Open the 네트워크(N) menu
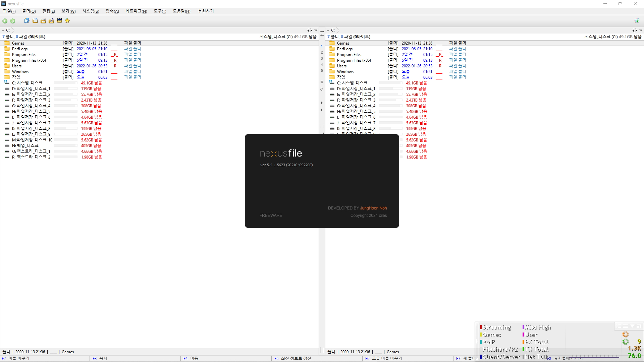The height and width of the screenshot is (362, 644). coord(136,11)
